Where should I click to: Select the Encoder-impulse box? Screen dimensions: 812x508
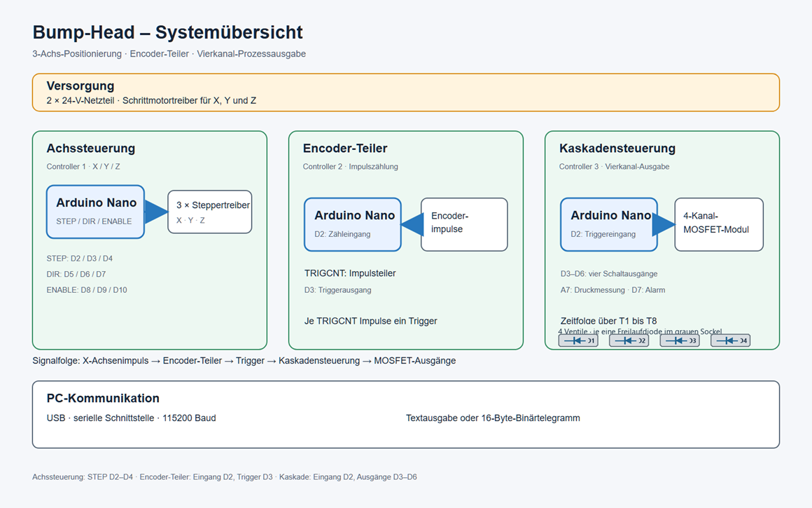pos(464,224)
